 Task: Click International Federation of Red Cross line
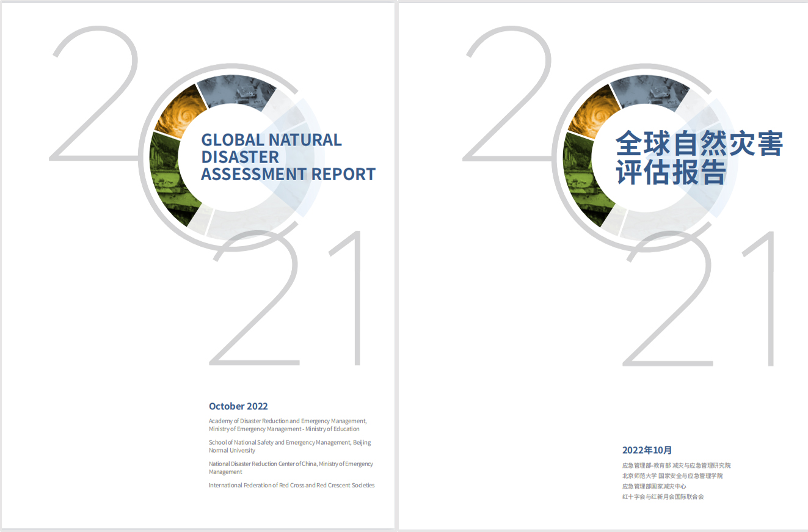[x=291, y=486]
